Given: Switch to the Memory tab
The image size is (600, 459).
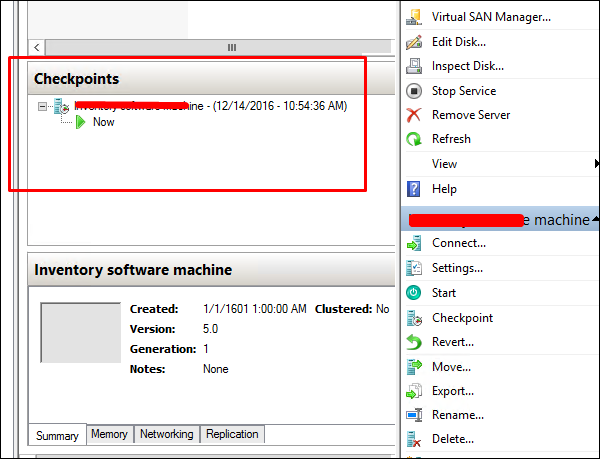Looking at the screenshot, I should 109,434.
